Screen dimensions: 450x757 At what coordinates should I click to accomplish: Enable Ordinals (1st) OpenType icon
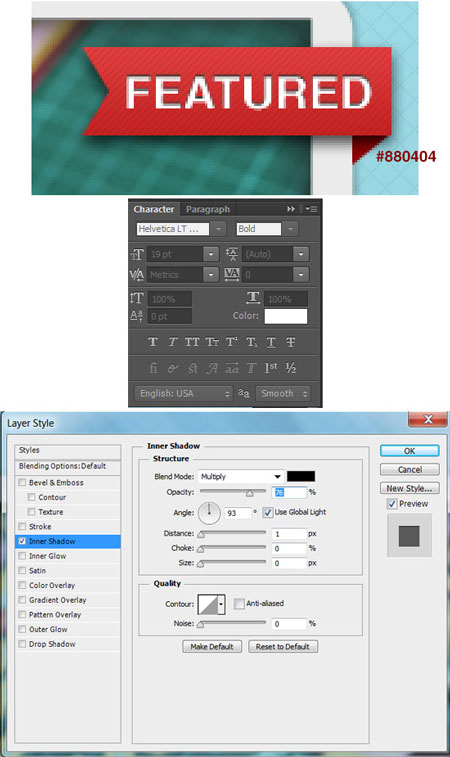click(x=271, y=368)
